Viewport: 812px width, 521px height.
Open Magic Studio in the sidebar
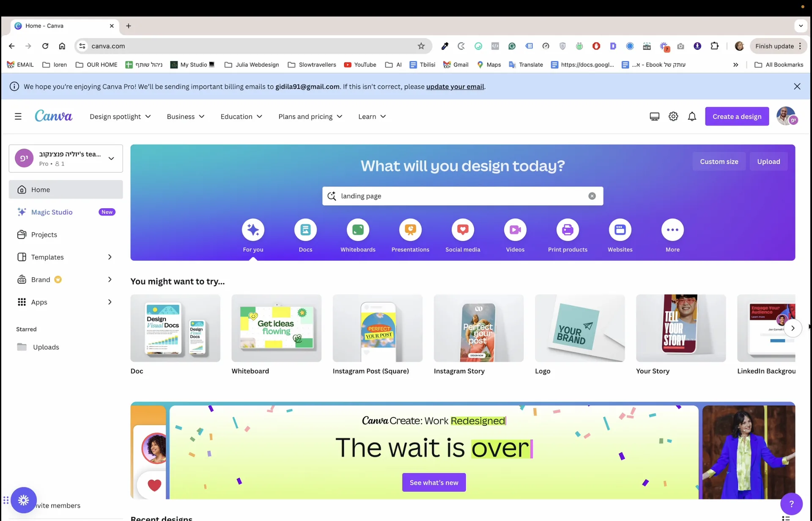click(66, 212)
